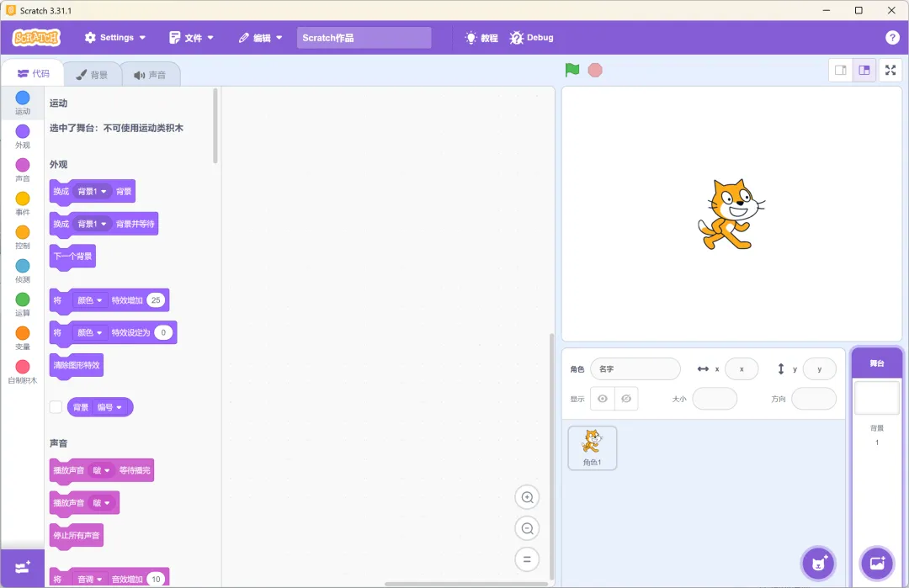
Task: Open the 编辑 menu
Action: (x=261, y=38)
